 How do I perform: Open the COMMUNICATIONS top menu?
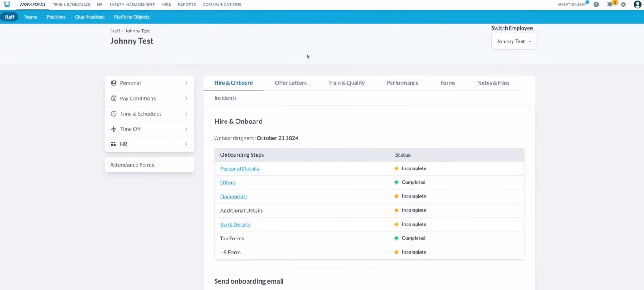click(222, 5)
